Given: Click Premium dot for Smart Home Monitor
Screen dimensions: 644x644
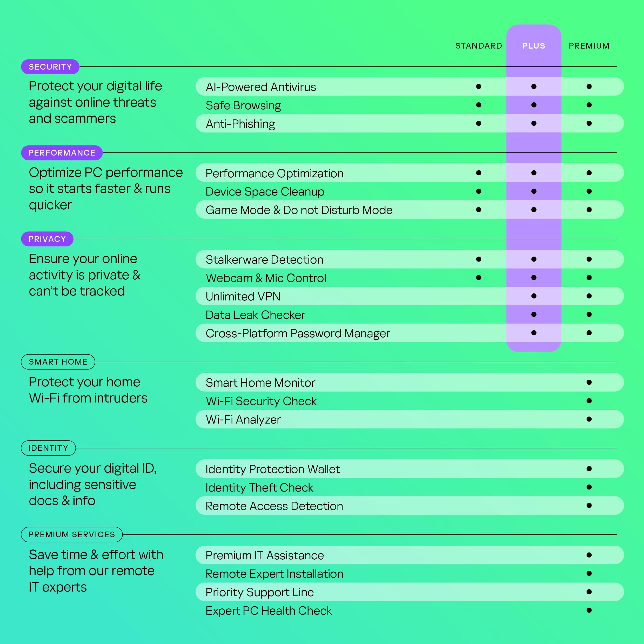Looking at the screenshot, I should pos(589,382).
